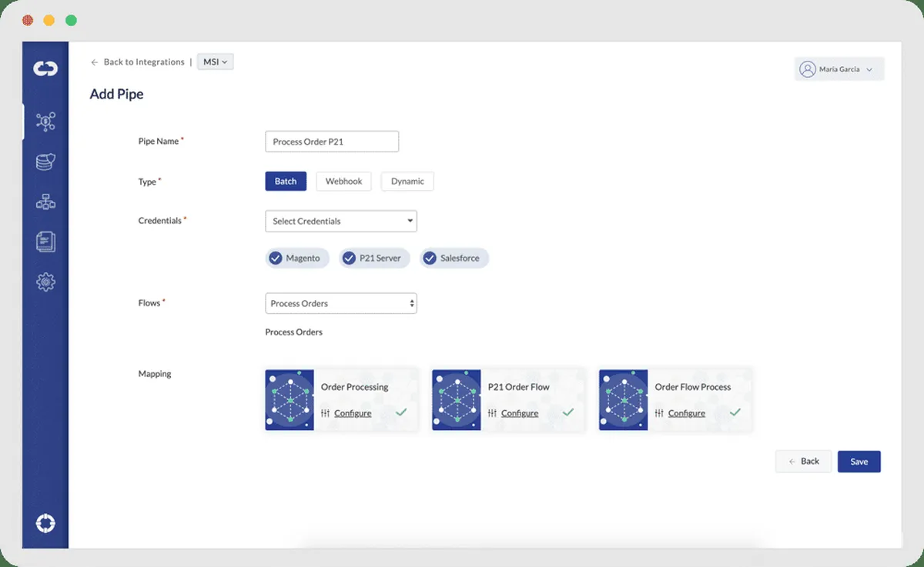Open the hierarchy diagram icon in sidebar
This screenshot has height=567, width=924.
tap(45, 202)
